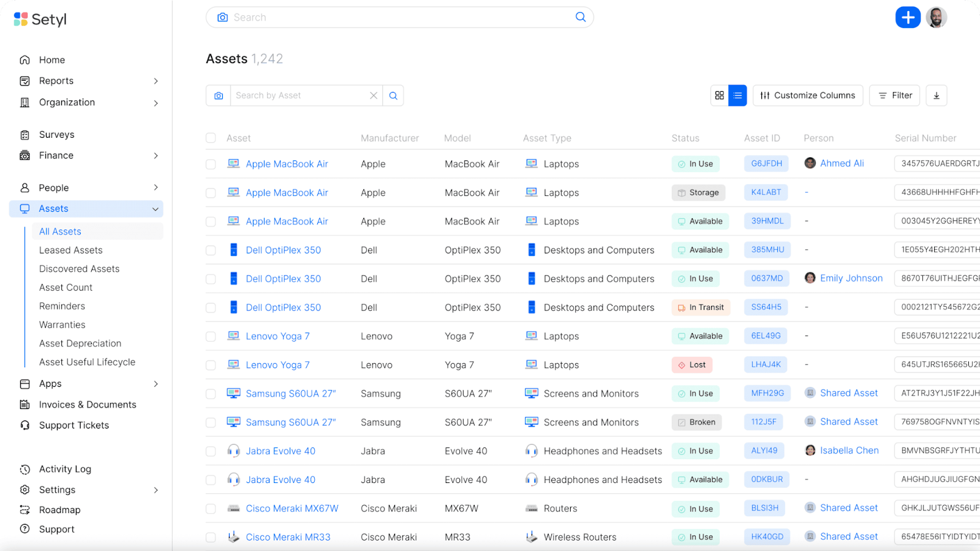Click the tower icon beside first Dell OptiPlex 350
980x551 pixels.
[233, 250]
